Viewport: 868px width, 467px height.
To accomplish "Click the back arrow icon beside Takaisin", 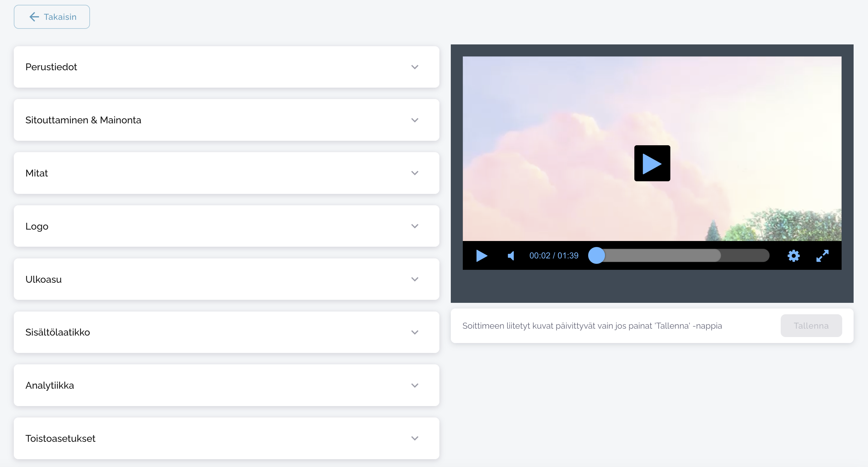I will [x=34, y=17].
